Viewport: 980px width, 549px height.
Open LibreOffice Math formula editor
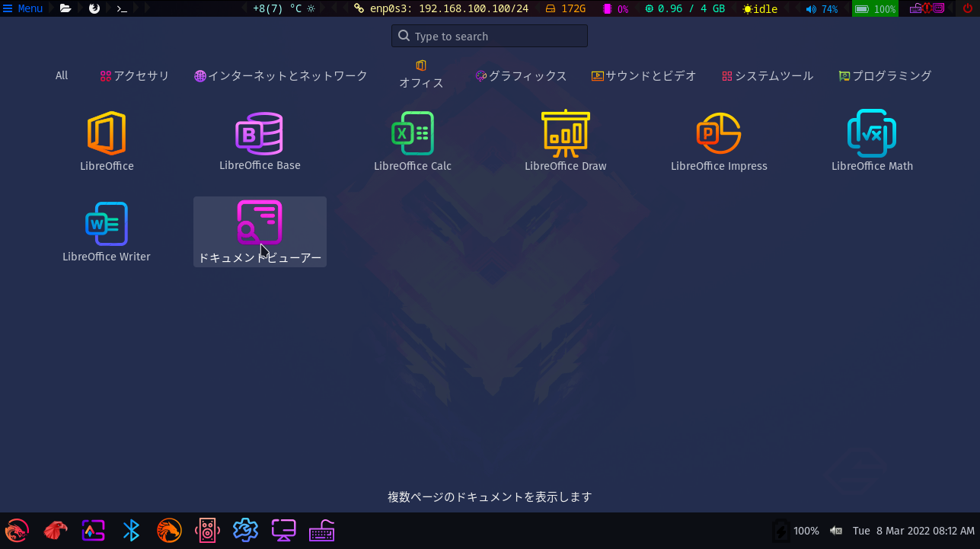coord(872,142)
